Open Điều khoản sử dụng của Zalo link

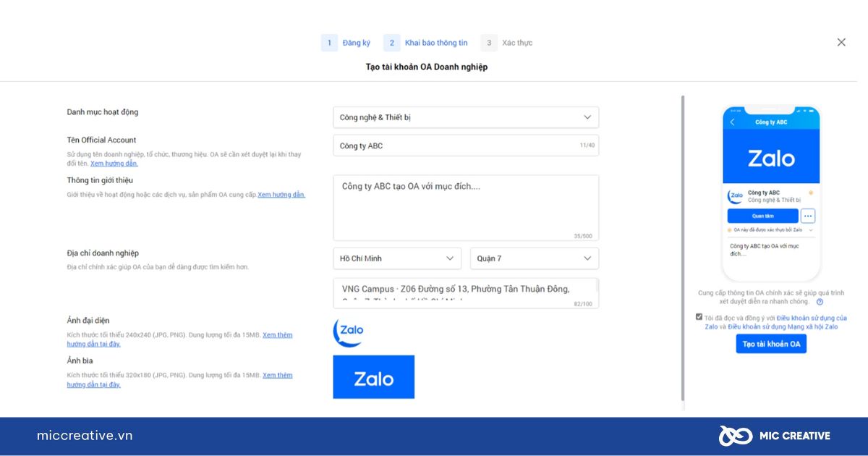coord(776,322)
